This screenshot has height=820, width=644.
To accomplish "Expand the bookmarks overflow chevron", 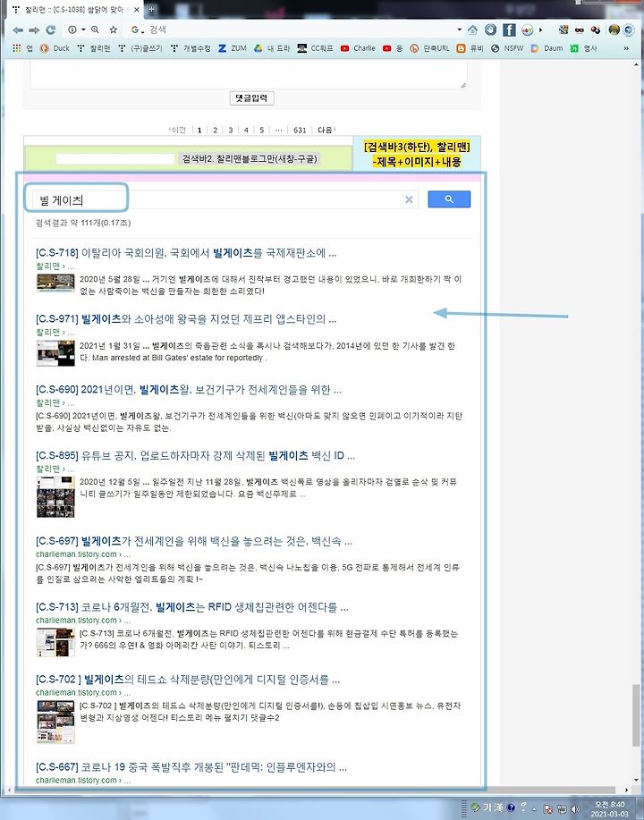I will coord(626,48).
